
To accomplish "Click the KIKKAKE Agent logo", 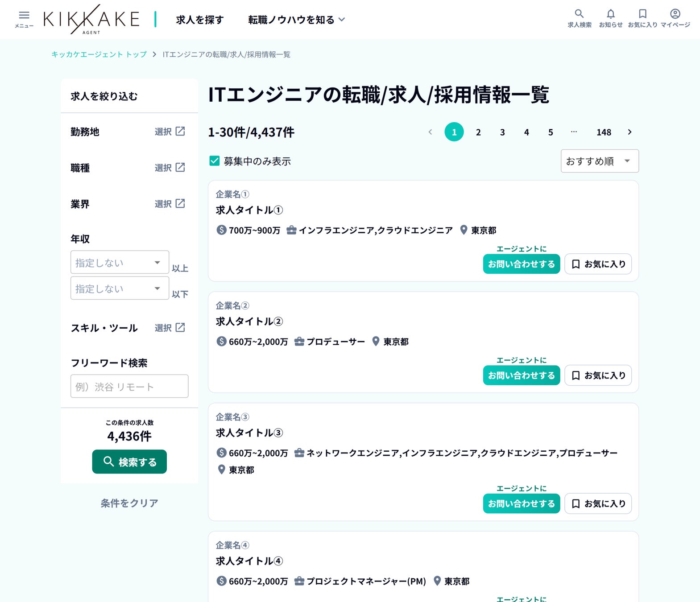I will point(91,20).
